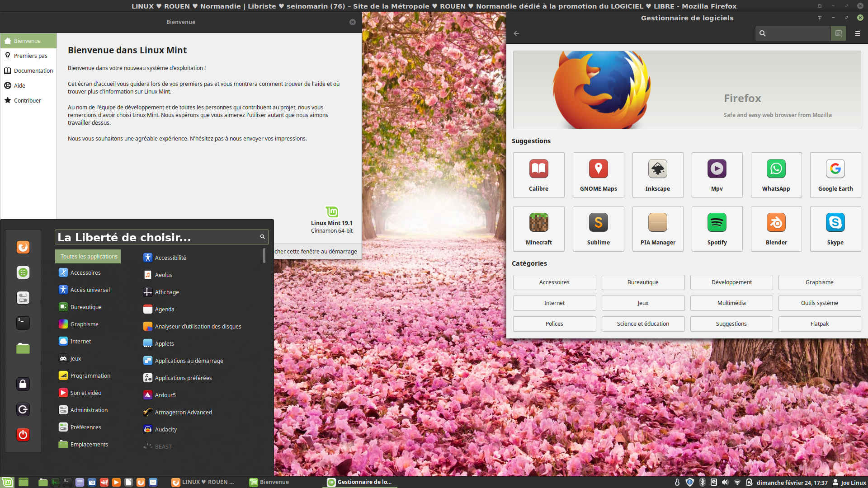868x488 pixels.
Task: Open the Joe Linux user applet menu
Action: 849,483
